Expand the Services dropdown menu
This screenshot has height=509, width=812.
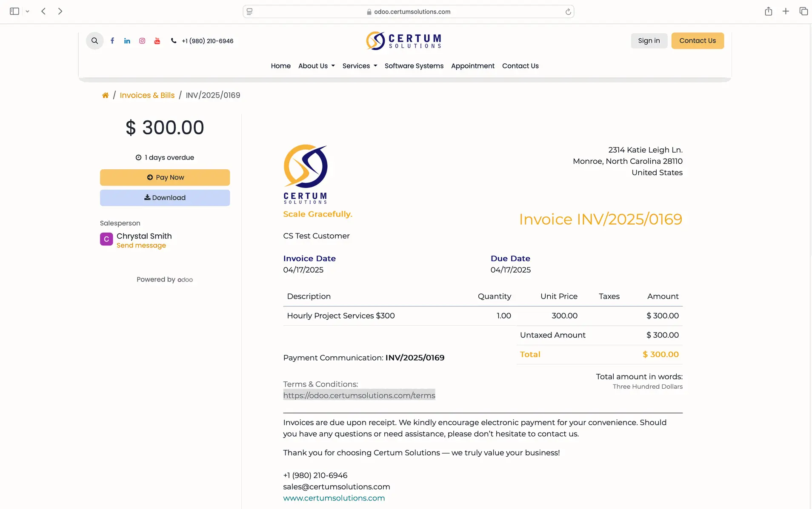360,66
